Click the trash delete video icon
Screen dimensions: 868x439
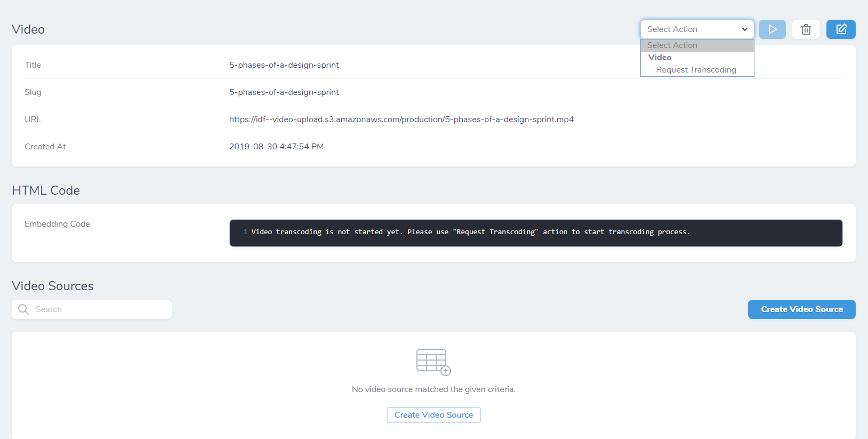[x=806, y=29]
